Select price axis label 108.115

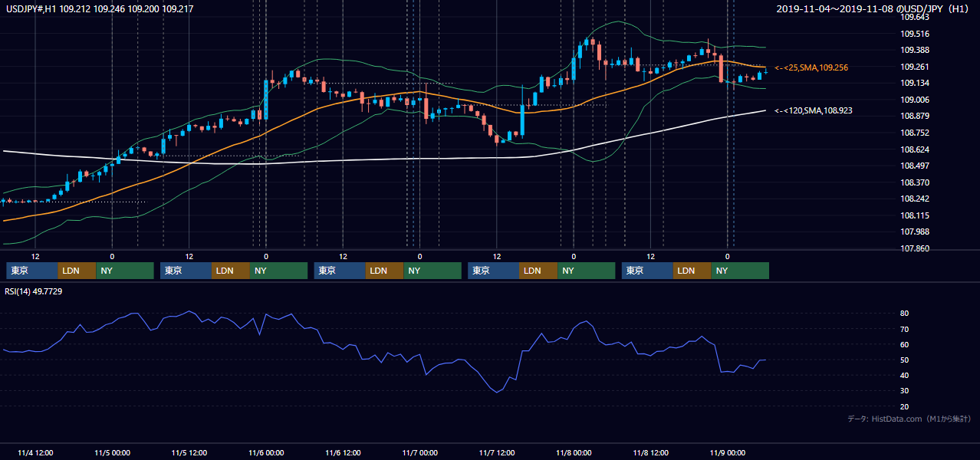pyautogui.click(x=914, y=215)
